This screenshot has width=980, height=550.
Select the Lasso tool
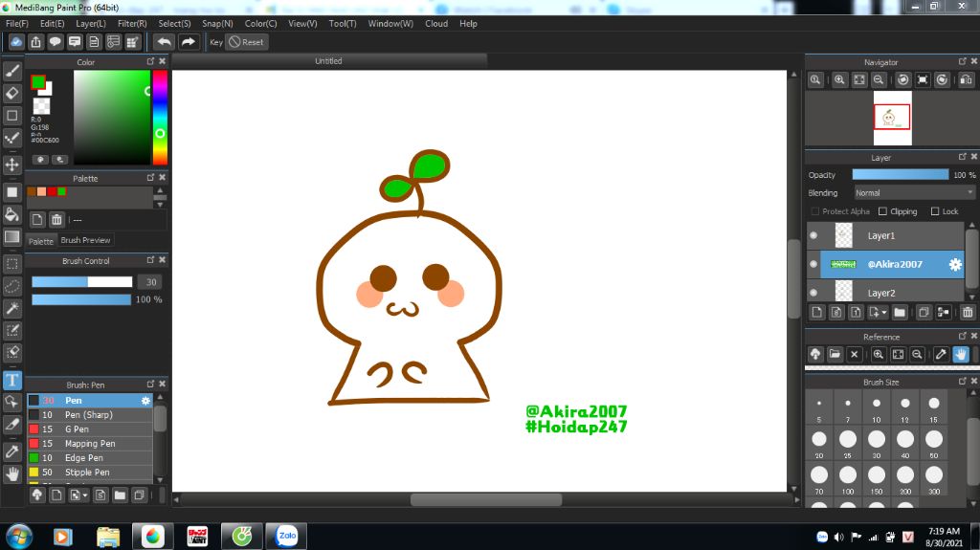click(12, 286)
